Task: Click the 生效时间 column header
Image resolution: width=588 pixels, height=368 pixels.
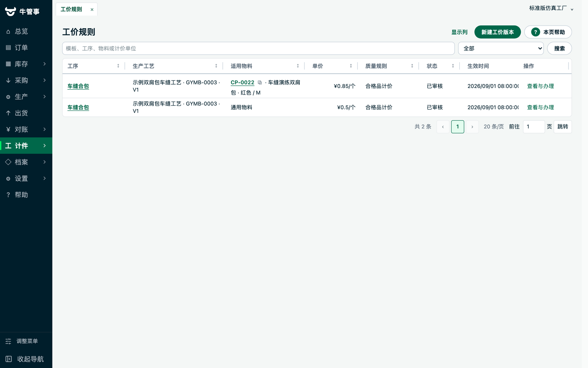Action: point(478,66)
